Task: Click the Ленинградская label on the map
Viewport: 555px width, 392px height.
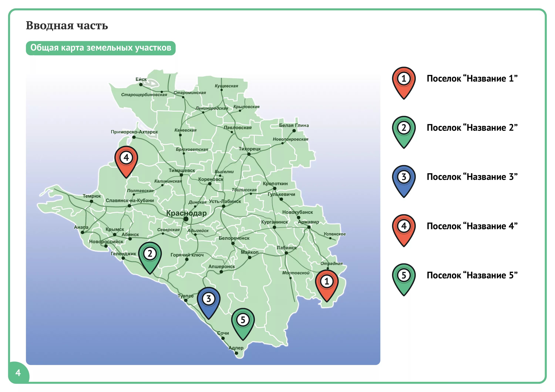Action: 212,108
